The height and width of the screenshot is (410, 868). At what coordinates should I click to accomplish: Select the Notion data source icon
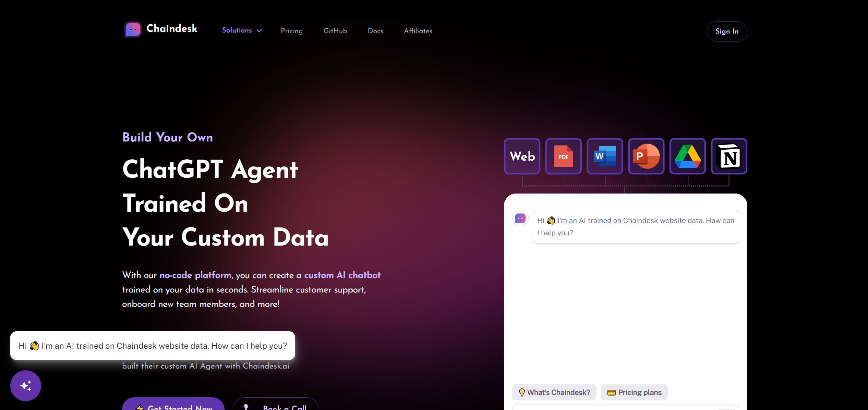[x=729, y=156]
